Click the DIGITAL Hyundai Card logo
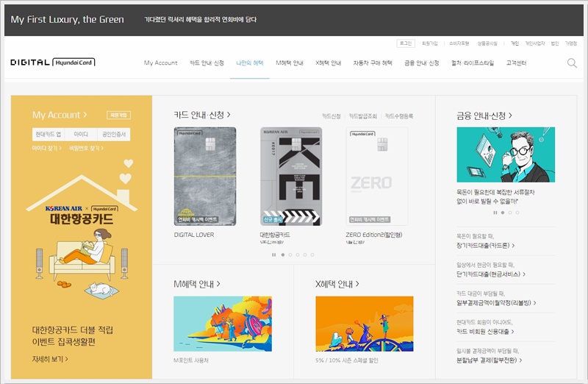 pos(52,63)
